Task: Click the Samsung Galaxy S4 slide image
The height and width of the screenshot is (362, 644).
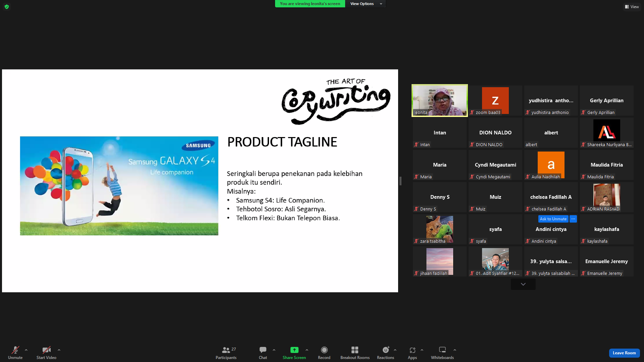Action: tap(119, 186)
